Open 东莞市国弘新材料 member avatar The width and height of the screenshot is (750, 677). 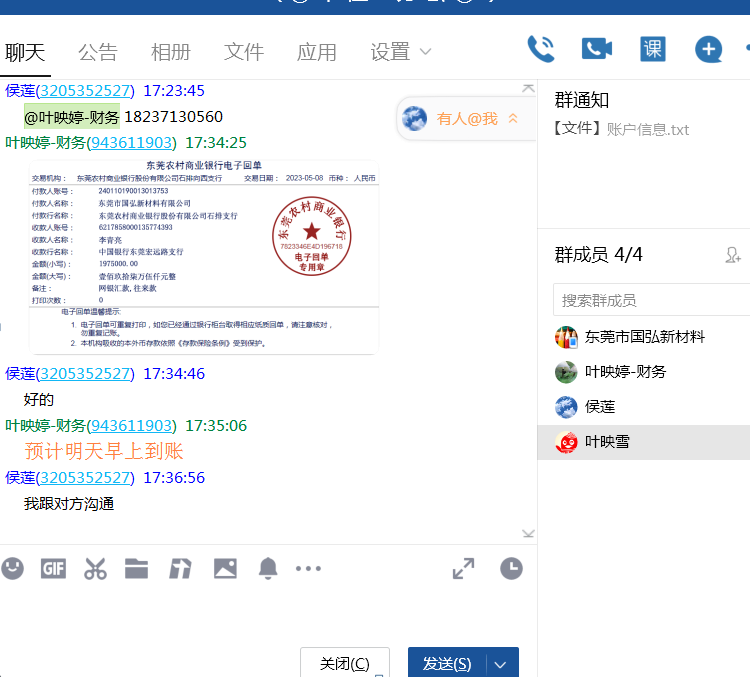click(566, 337)
